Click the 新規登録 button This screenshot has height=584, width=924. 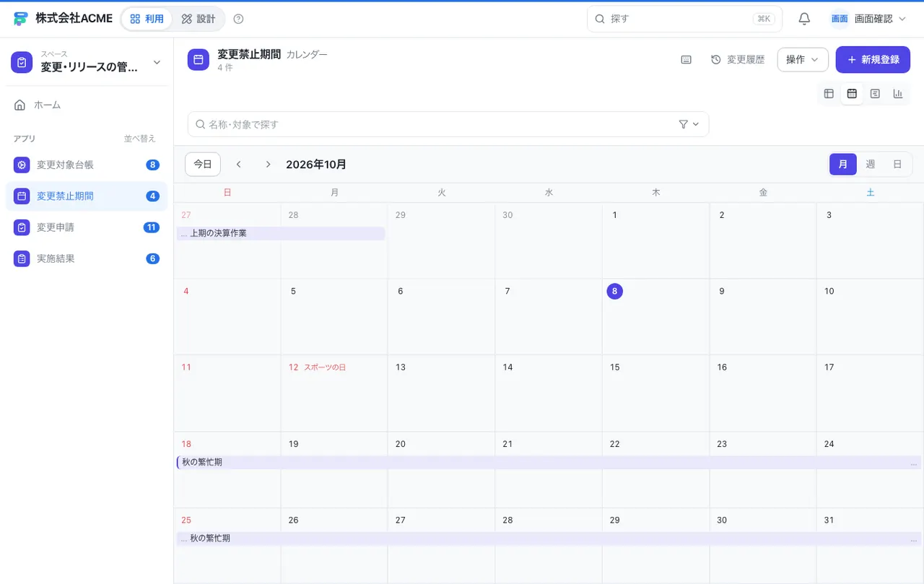873,60
